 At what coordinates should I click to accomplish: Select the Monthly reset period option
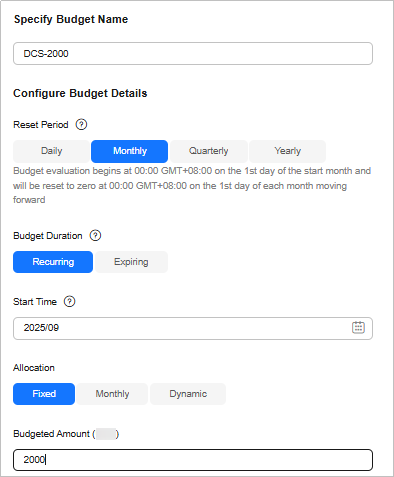129,151
